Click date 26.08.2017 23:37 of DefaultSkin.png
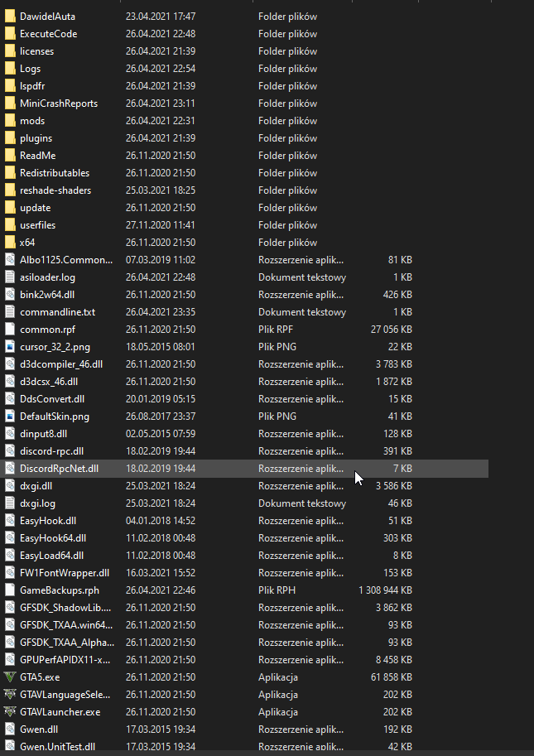 click(161, 416)
